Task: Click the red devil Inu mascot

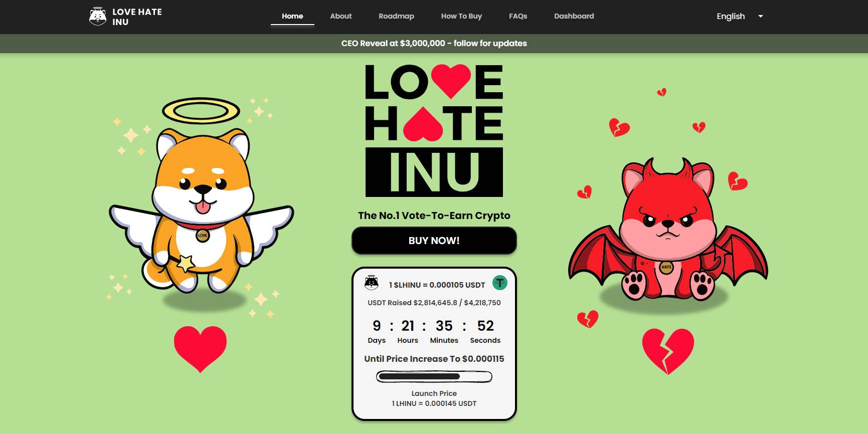Action: 667,230
